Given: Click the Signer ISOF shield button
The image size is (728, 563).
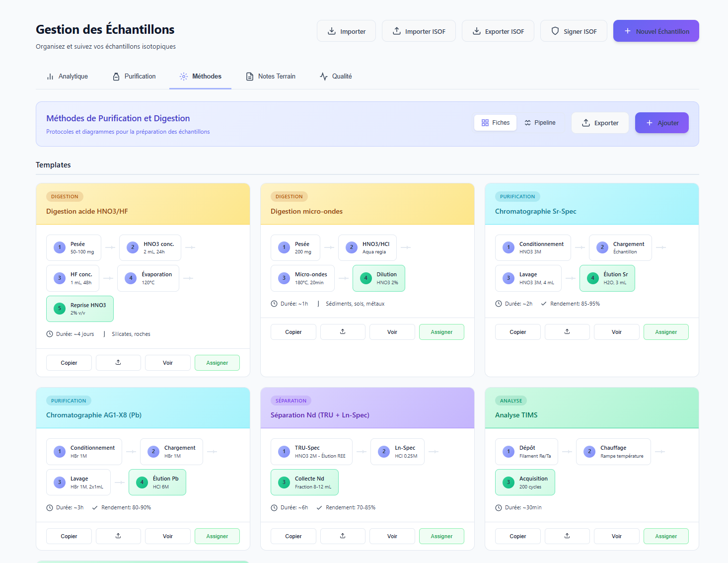Looking at the screenshot, I should click(x=574, y=31).
